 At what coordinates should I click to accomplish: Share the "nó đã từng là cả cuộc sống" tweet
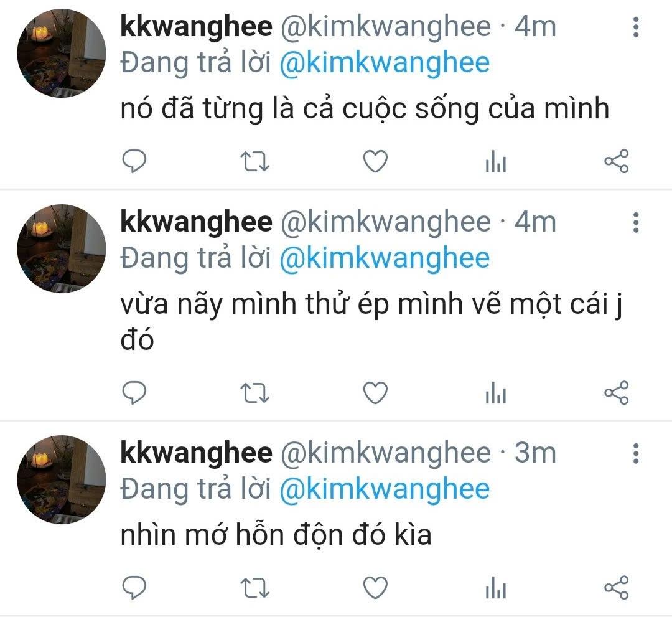coord(616,161)
